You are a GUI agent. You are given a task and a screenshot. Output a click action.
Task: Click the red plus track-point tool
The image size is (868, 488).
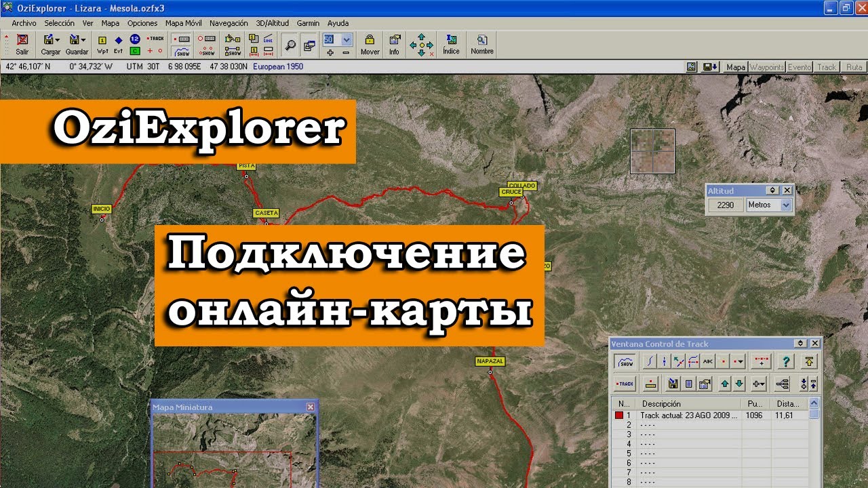pos(150,51)
